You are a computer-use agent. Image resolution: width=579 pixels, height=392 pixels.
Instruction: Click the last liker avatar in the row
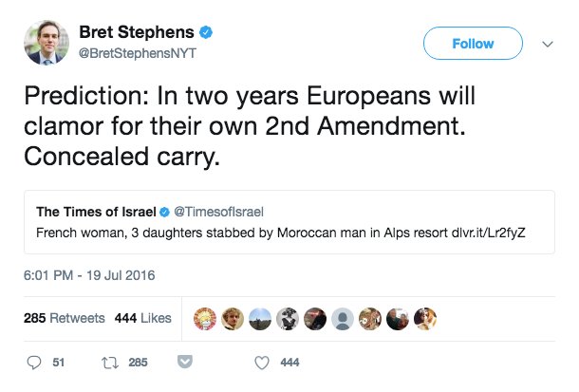click(426, 318)
